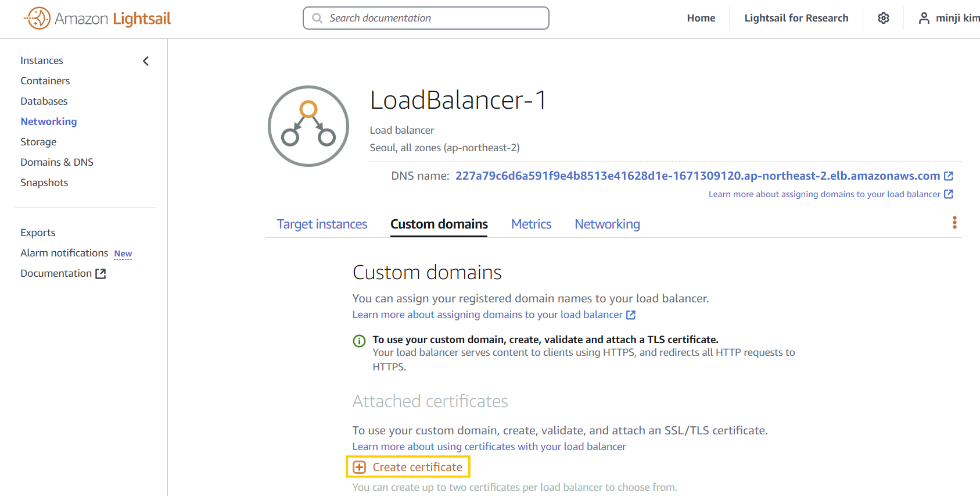Go to Lightsail for Research
980x496 pixels.
[796, 18]
